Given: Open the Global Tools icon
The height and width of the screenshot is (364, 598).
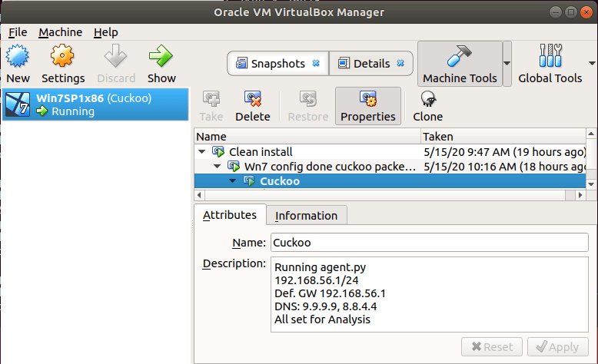Looking at the screenshot, I should point(550,55).
